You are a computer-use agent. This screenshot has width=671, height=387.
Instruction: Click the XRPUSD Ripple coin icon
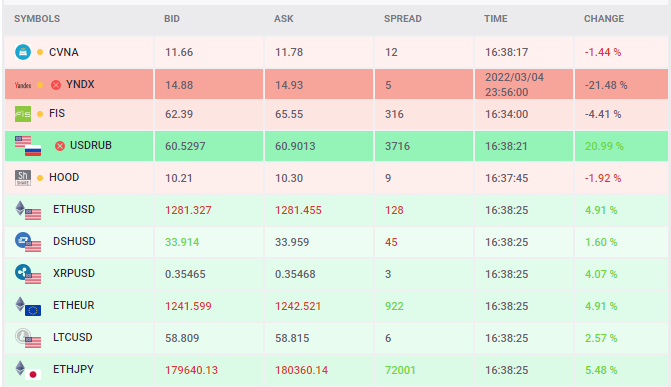tap(28, 274)
